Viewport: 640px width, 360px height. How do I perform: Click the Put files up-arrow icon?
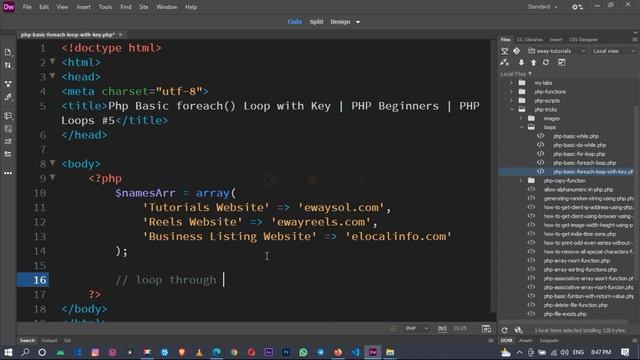pos(533,62)
